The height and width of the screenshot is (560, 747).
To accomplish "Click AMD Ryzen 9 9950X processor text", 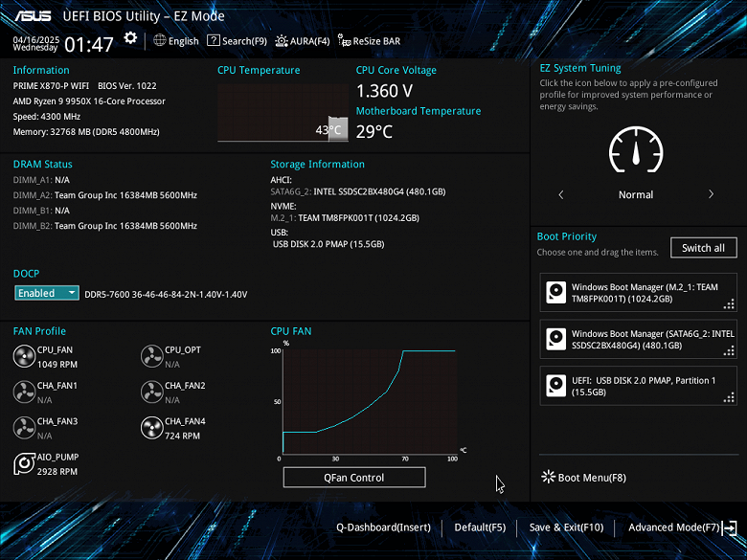I will 89,101.
